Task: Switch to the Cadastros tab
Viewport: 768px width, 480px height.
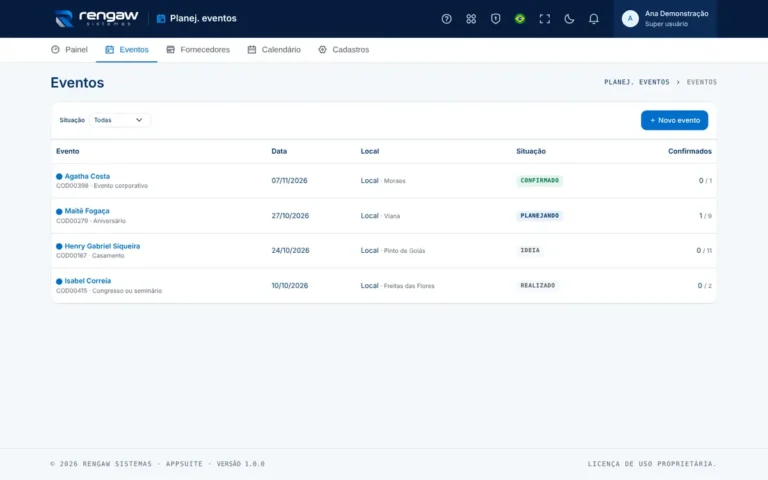Action: 343,49
